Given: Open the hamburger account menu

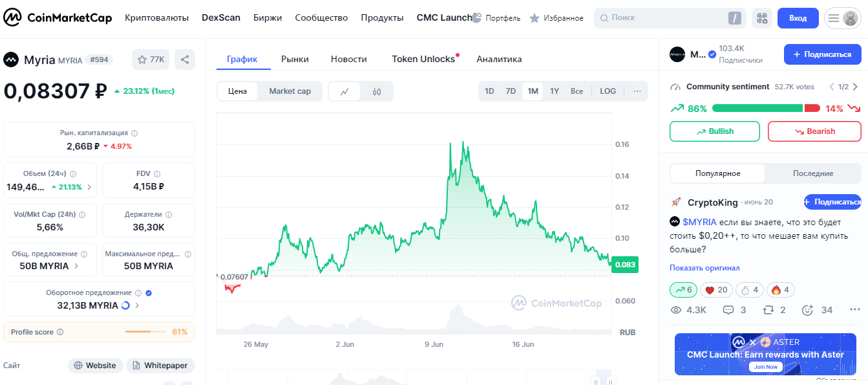Looking at the screenshot, I should pyautogui.click(x=843, y=18).
